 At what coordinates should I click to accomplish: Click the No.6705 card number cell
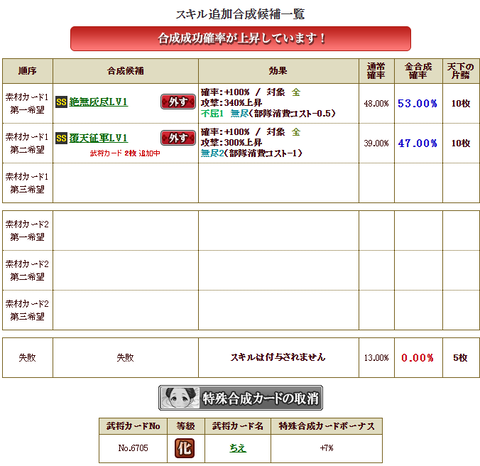(133, 448)
